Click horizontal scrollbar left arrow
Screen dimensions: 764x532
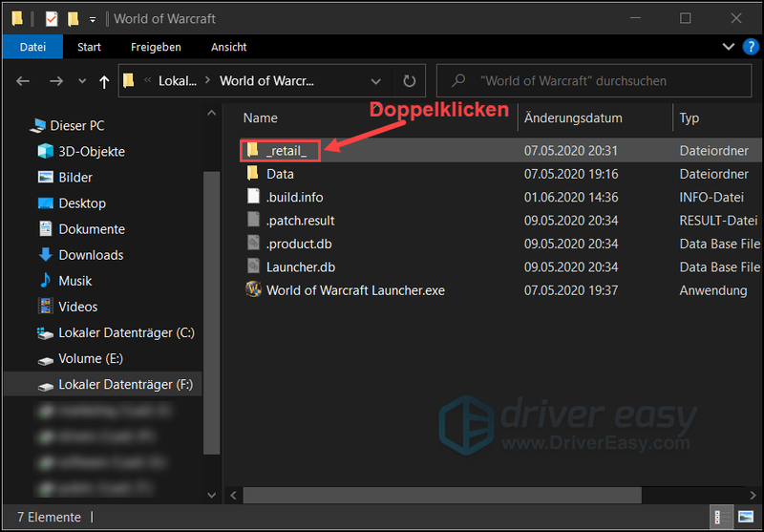(x=233, y=496)
